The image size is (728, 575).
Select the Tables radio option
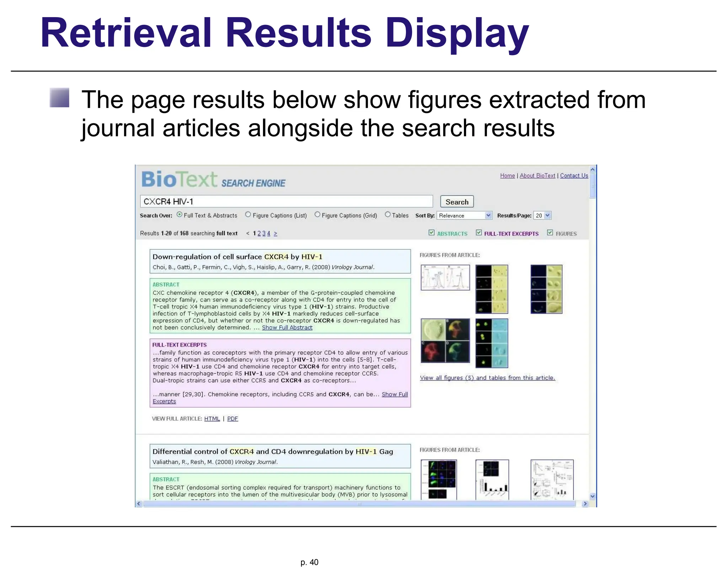click(x=388, y=215)
